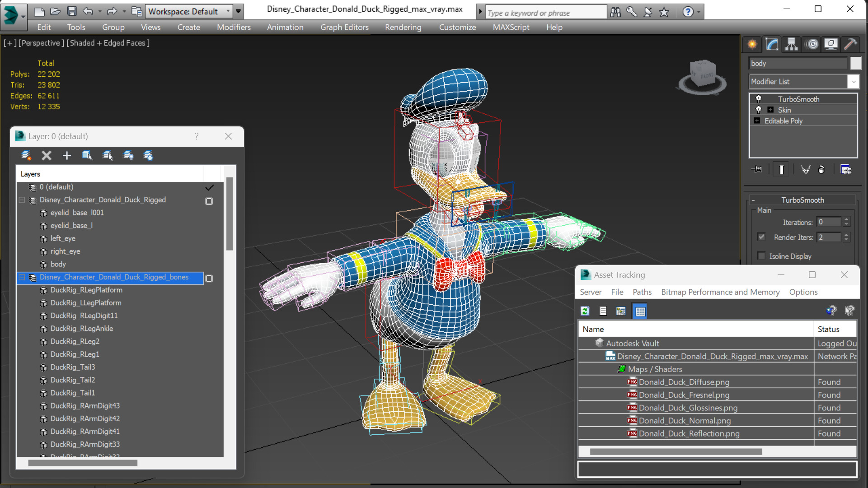The width and height of the screenshot is (868, 488).
Task: Click the Pin Stack icon
Action: pos(757,169)
